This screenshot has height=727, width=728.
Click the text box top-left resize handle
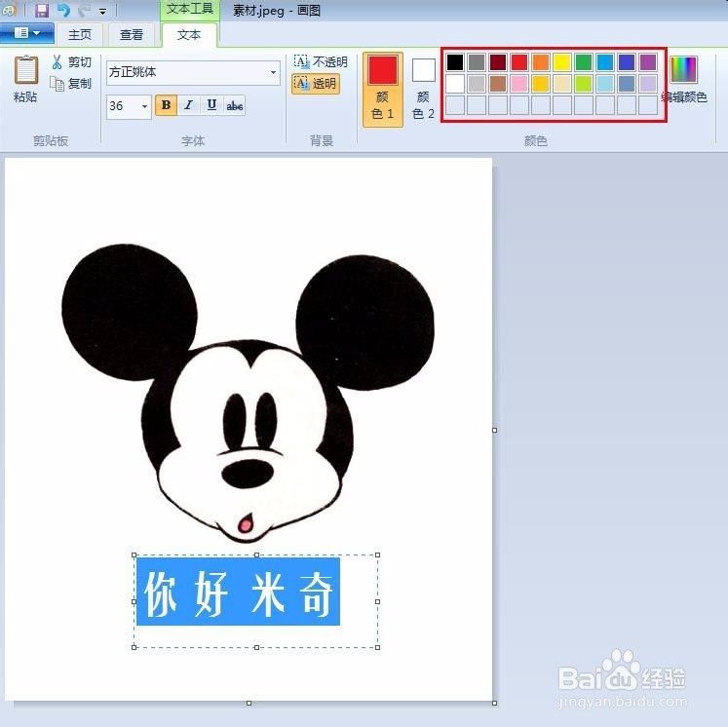[134, 555]
